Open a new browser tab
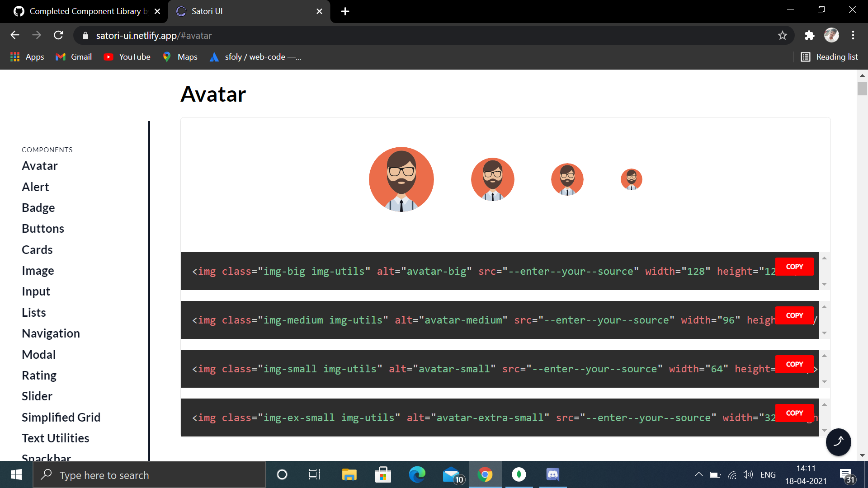Image resolution: width=868 pixels, height=488 pixels. coord(345,11)
